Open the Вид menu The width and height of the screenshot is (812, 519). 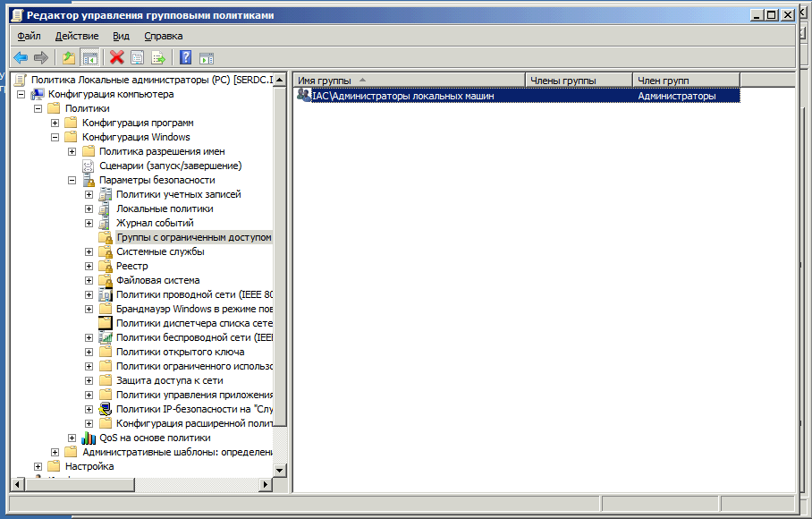point(122,36)
